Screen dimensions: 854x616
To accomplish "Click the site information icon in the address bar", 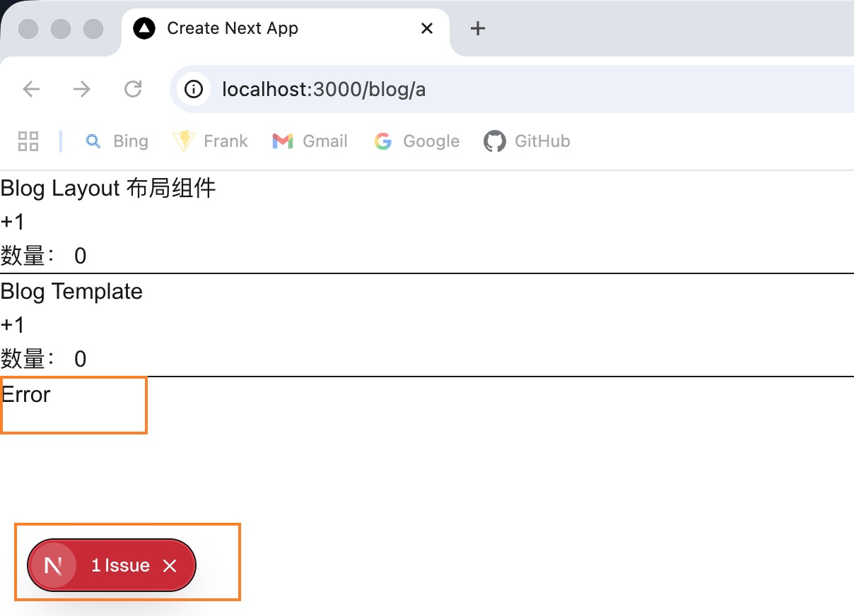I will [x=193, y=89].
